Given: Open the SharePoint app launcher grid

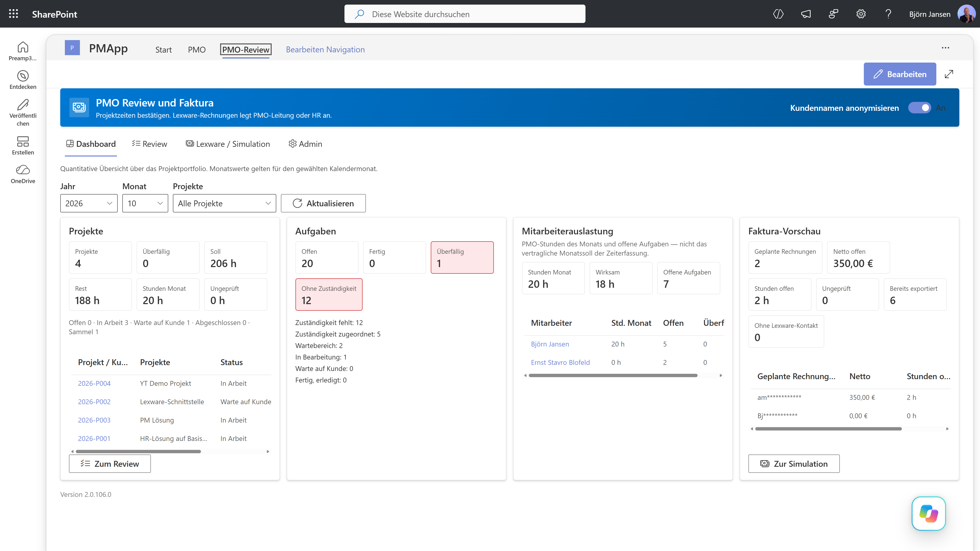Looking at the screenshot, I should click(14, 14).
